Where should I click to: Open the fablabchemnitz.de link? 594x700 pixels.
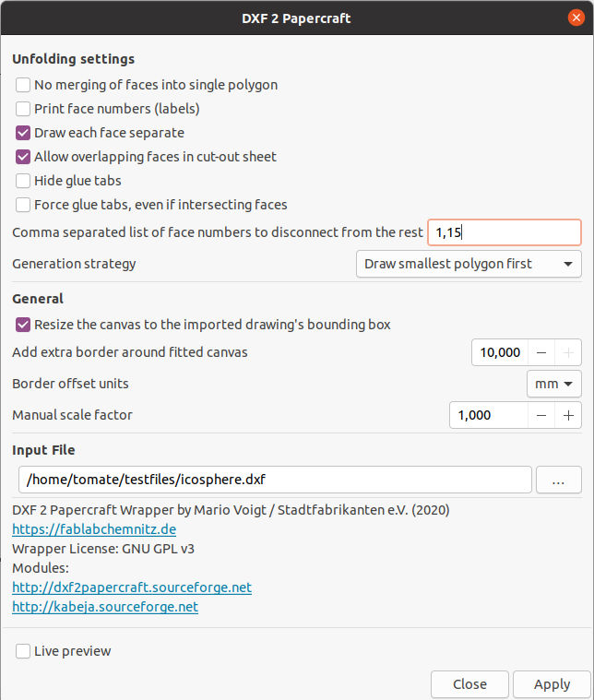pos(94,529)
